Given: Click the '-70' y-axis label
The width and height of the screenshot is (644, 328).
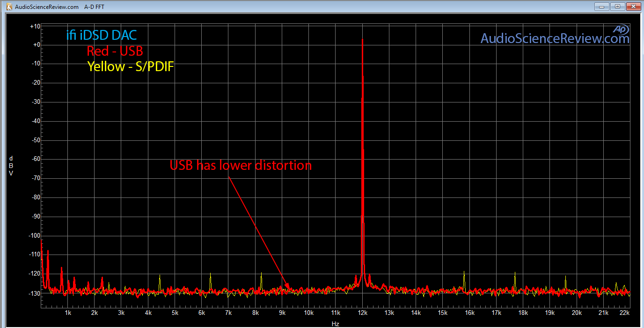Looking at the screenshot, I should click(35, 178).
